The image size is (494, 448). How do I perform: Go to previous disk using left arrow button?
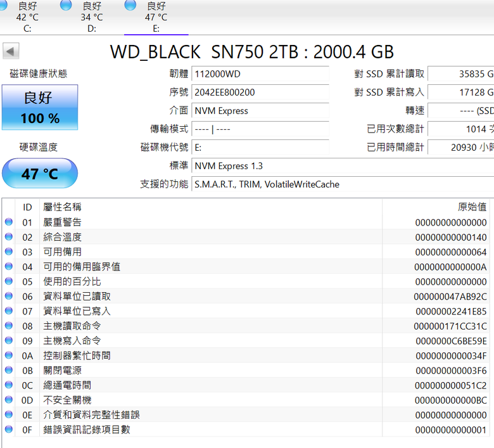coord(11,51)
